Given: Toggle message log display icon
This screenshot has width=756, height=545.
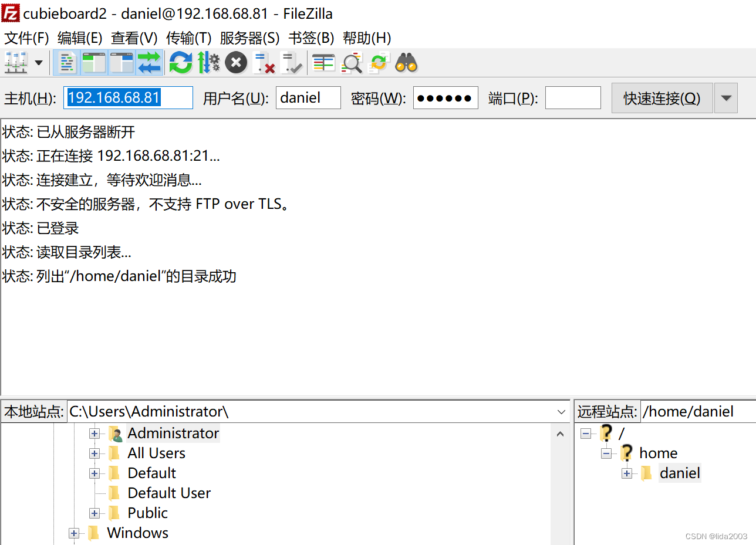Looking at the screenshot, I should point(67,63).
